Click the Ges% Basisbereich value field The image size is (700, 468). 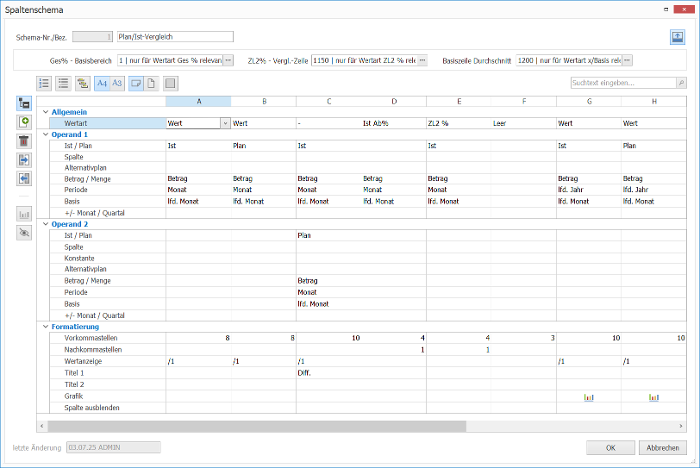click(170, 60)
